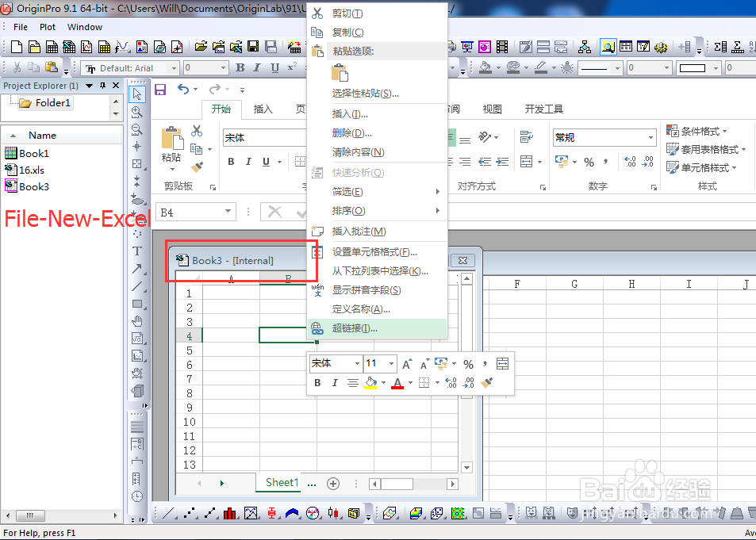Screen dimensions: 756x540
Task: Choose 设置单元格格式(F)... from context menu
Action: point(377,252)
